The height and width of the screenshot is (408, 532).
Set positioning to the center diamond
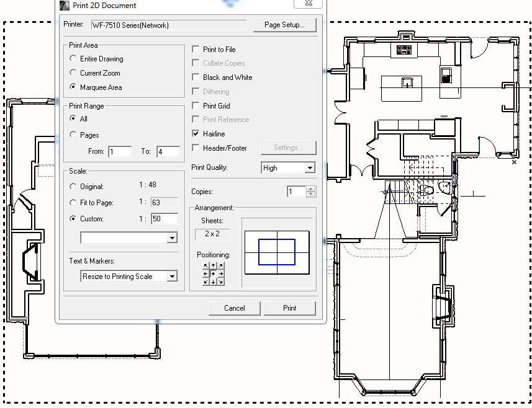pyautogui.click(x=213, y=273)
